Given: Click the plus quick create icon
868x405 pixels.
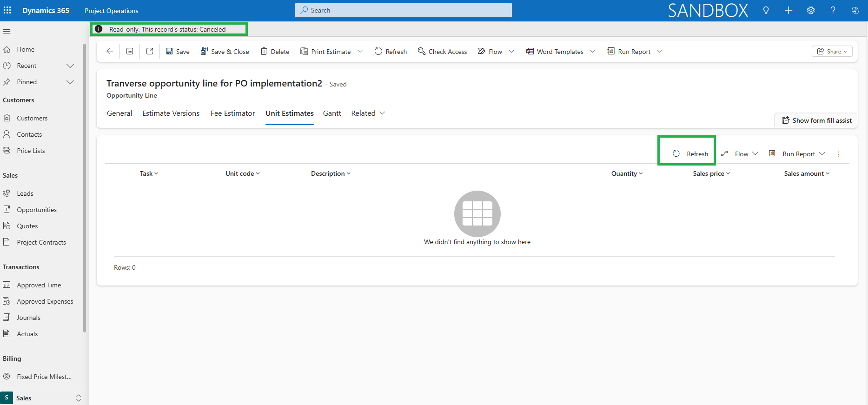Looking at the screenshot, I should [788, 10].
